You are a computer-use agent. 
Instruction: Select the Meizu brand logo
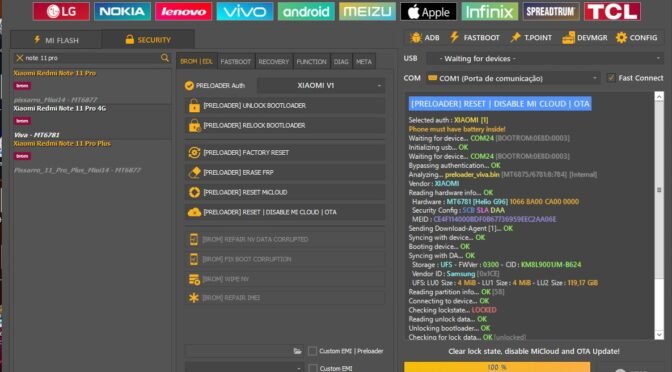(x=367, y=12)
